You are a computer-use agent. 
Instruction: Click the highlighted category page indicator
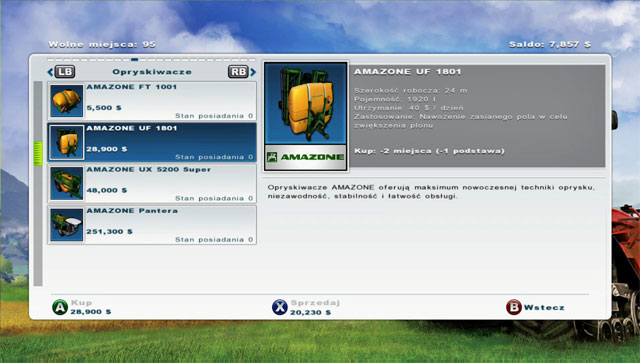point(134,60)
